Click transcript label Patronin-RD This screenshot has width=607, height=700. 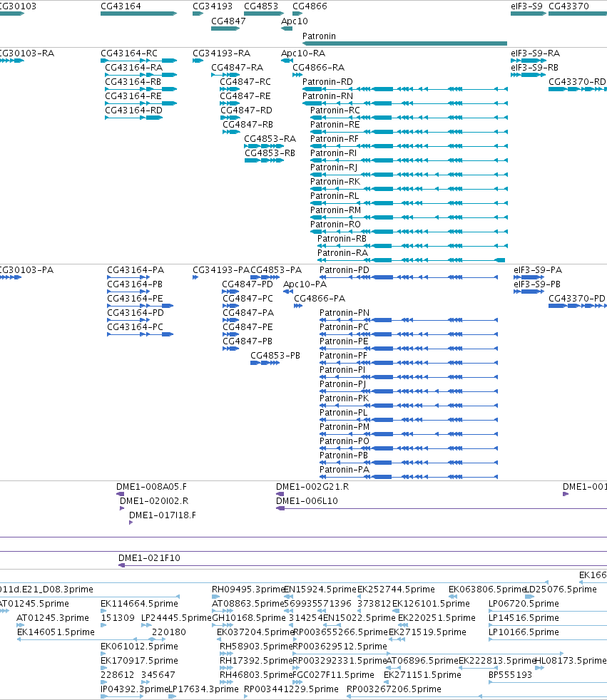327,82
